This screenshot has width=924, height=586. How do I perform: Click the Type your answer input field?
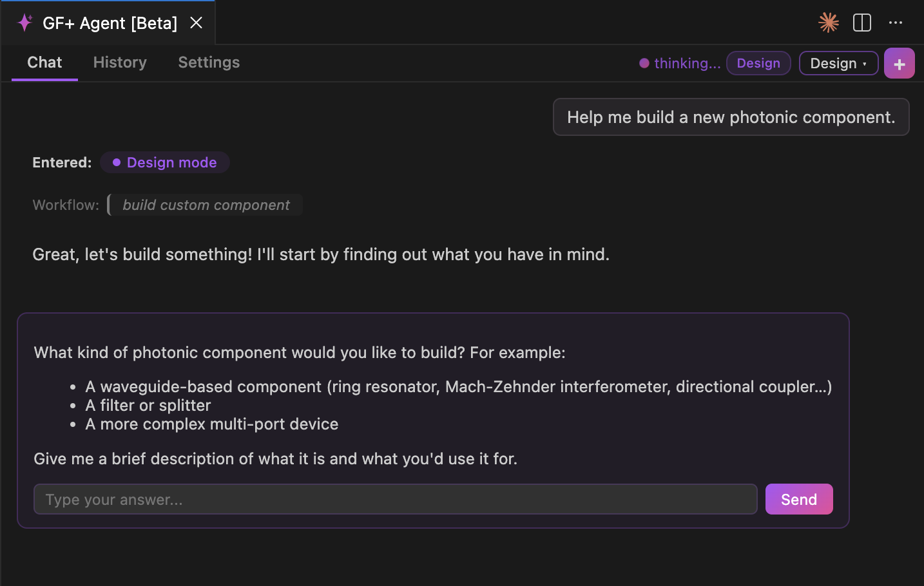[x=395, y=499]
